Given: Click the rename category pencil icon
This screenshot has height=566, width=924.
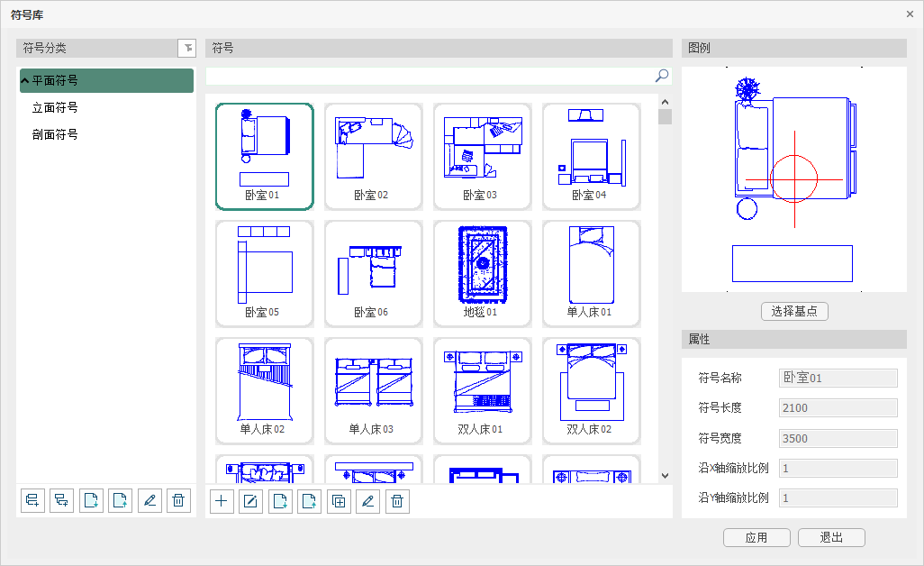Looking at the screenshot, I should (x=150, y=500).
